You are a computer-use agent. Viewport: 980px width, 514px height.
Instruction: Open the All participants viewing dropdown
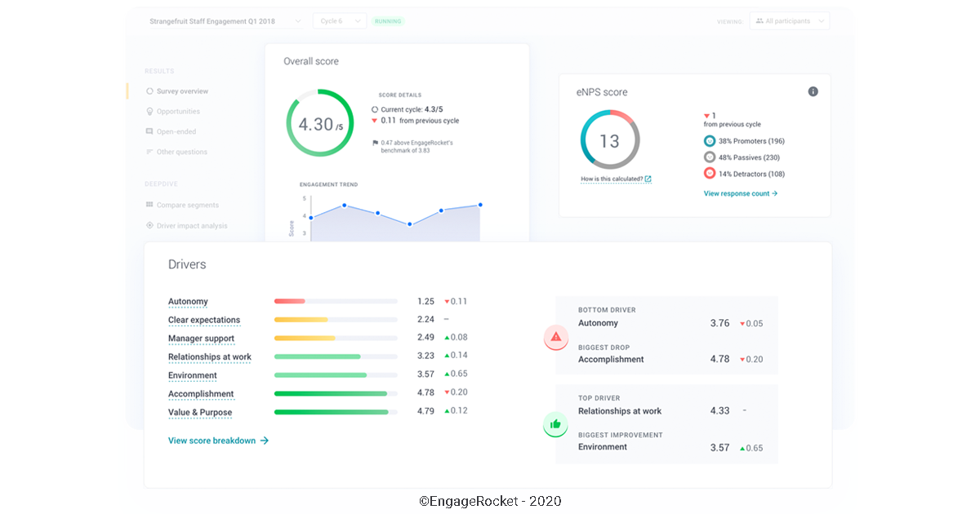point(789,20)
